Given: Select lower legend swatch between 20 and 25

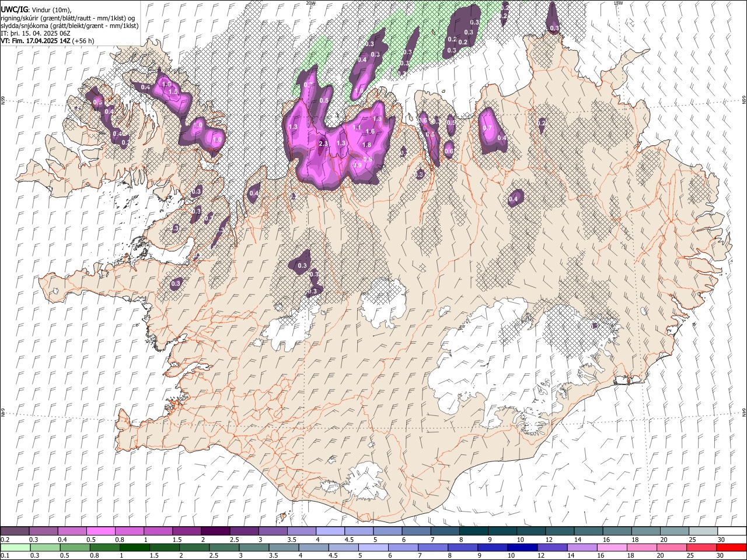Looking at the screenshot, I should point(671,547).
